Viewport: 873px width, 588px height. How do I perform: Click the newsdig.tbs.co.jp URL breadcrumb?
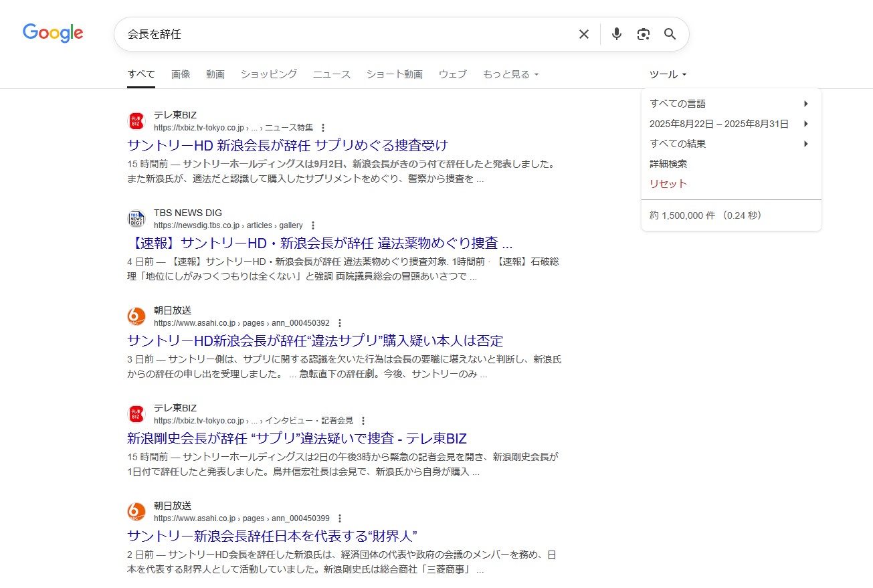click(228, 225)
